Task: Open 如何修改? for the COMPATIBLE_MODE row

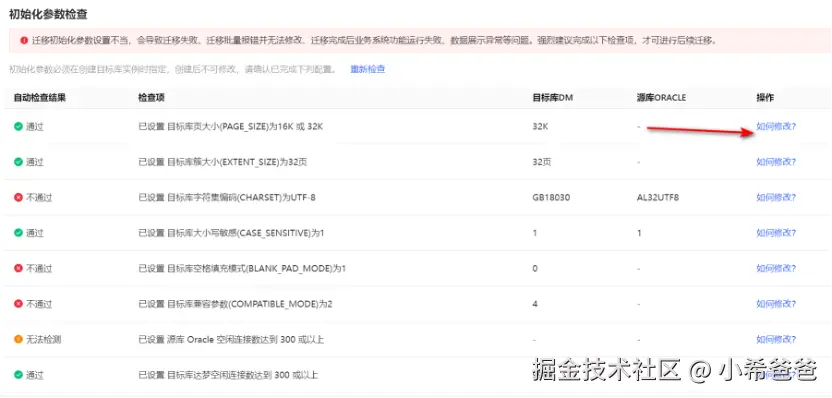Action: (776, 304)
